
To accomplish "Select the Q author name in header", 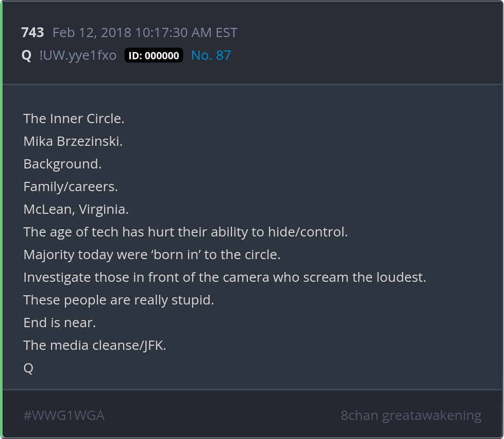I will [27, 56].
